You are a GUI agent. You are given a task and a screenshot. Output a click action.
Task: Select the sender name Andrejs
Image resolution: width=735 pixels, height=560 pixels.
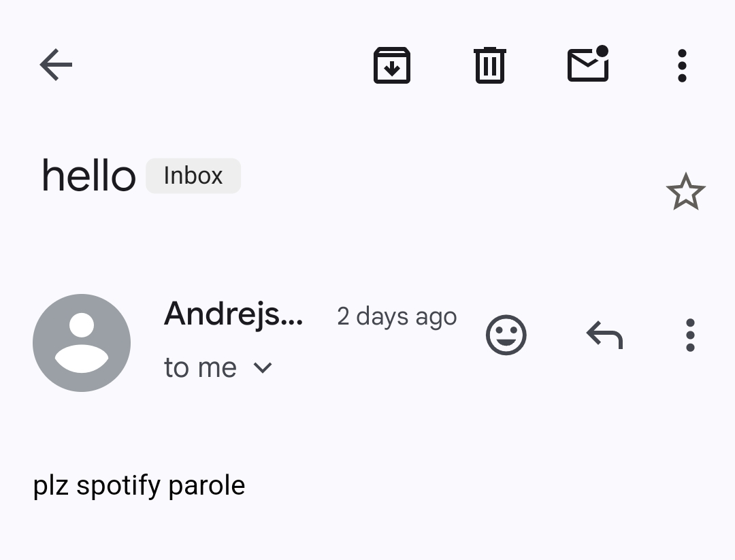coord(233,314)
